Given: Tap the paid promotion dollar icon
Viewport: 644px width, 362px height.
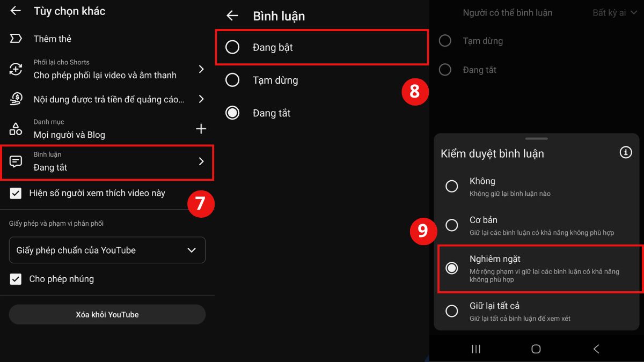Looking at the screenshot, I should [x=15, y=99].
